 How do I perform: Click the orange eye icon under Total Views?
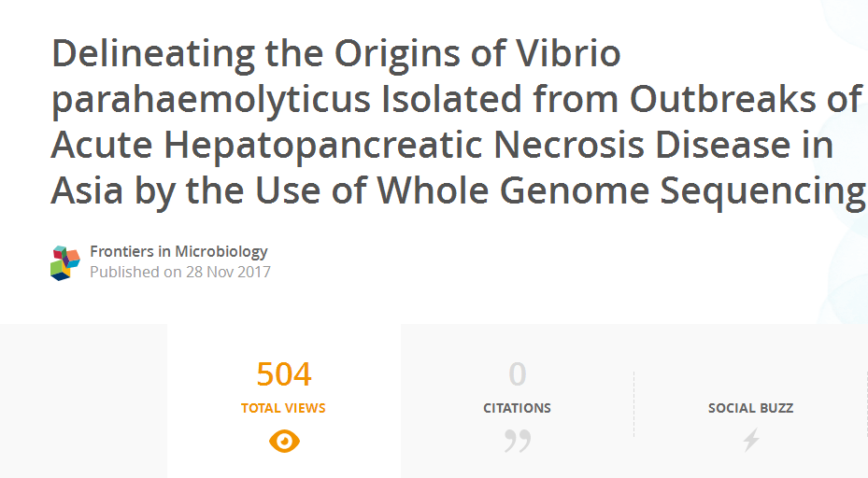pyautogui.click(x=284, y=441)
